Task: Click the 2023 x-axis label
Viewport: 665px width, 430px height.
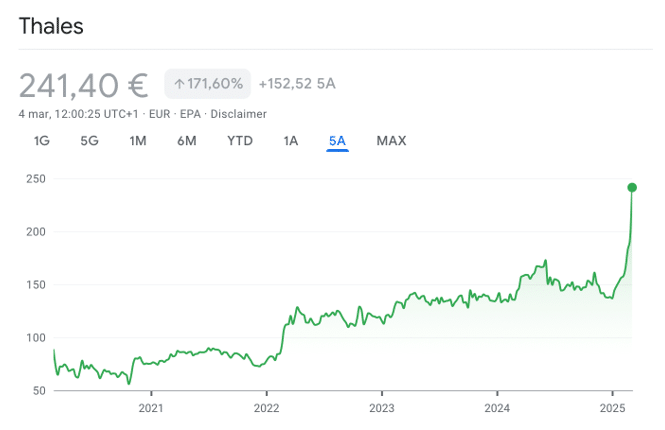Action: 382,408
